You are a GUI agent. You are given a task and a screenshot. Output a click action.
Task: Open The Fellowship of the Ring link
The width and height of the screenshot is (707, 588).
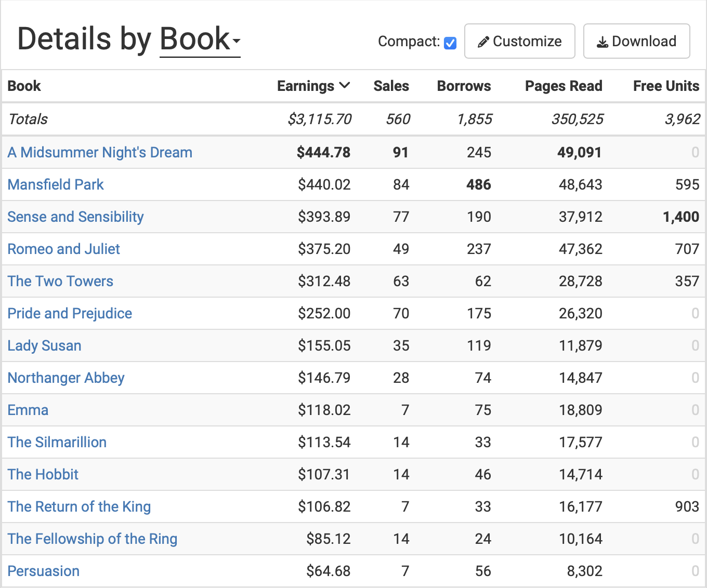[x=93, y=539]
